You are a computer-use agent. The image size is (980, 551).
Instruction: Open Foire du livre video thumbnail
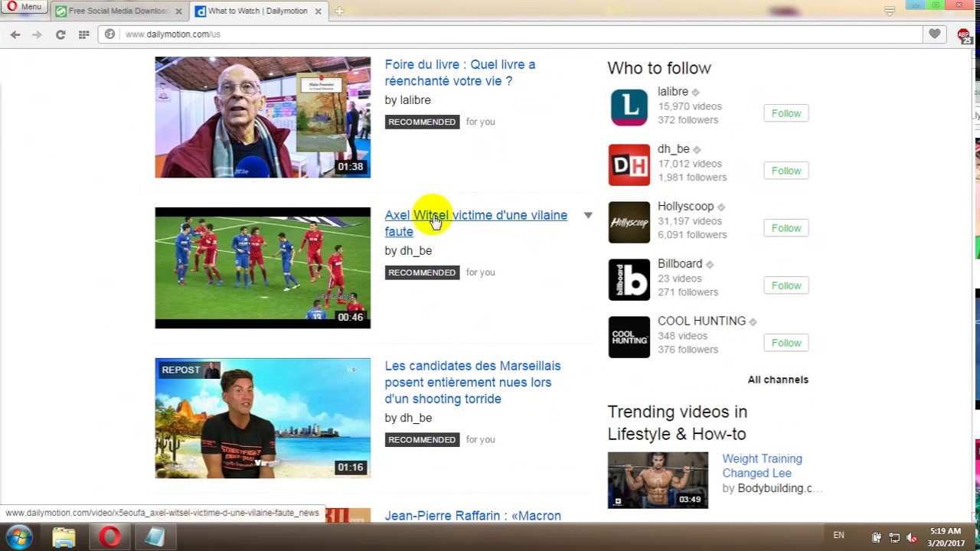coord(263,117)
